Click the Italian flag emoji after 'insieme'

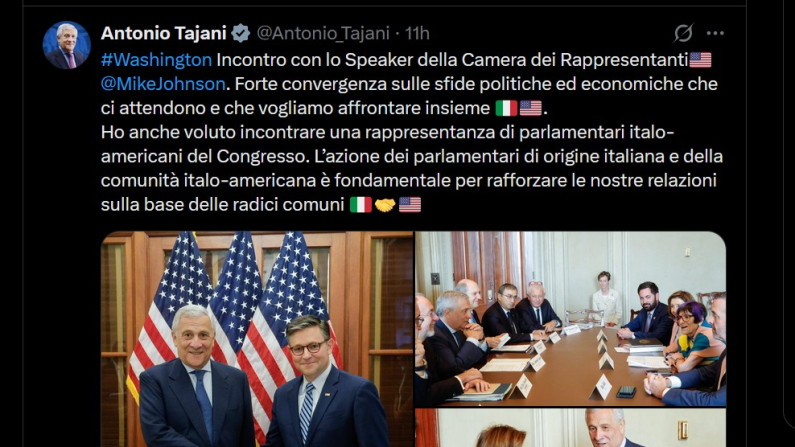tap(506, 108)
